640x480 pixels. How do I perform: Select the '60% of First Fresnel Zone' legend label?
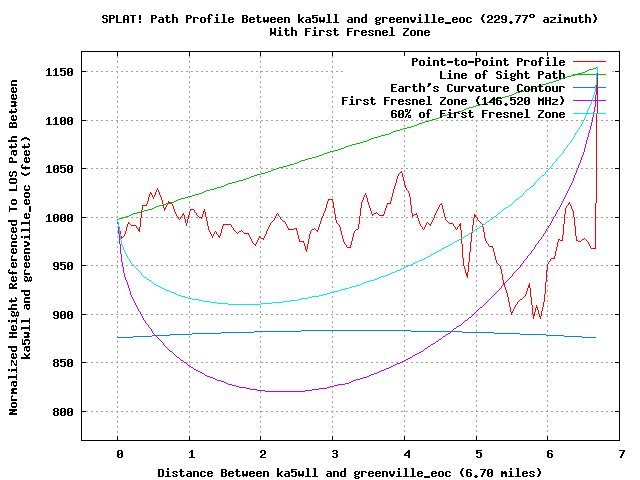point(478,114)
